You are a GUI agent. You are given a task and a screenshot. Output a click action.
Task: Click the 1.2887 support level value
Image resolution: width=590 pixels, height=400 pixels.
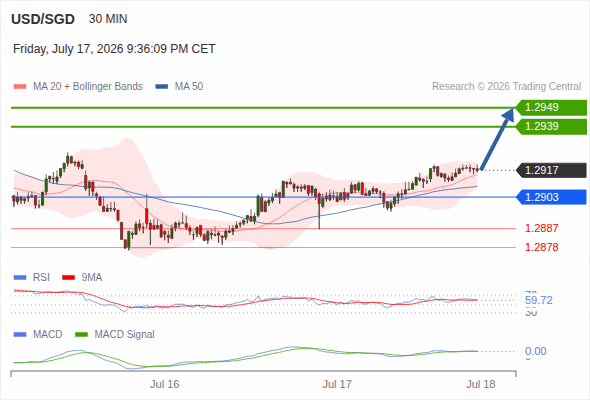tap(541, 228)
